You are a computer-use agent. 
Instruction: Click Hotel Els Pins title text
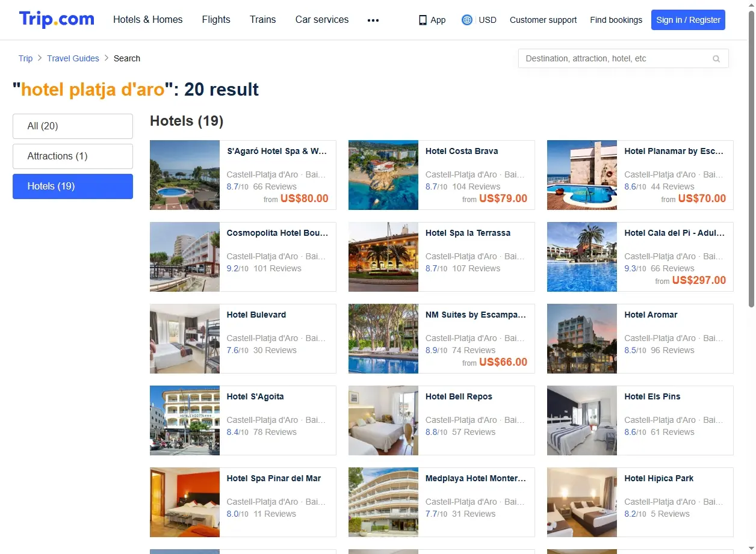(652, 396)
